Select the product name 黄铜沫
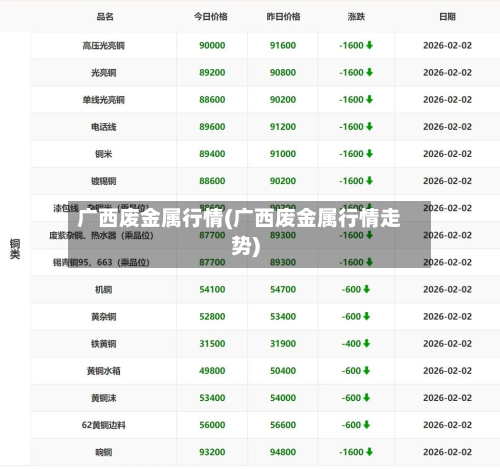500x469 pixels. (x=104, y=398)
